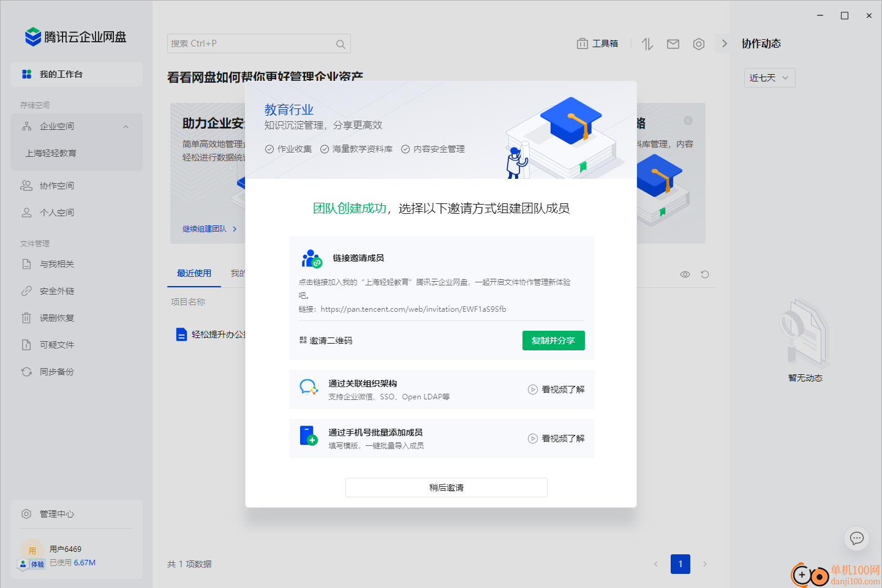
Task: Open the 工具箱 toolbox
Action: (x=597, y=43)
